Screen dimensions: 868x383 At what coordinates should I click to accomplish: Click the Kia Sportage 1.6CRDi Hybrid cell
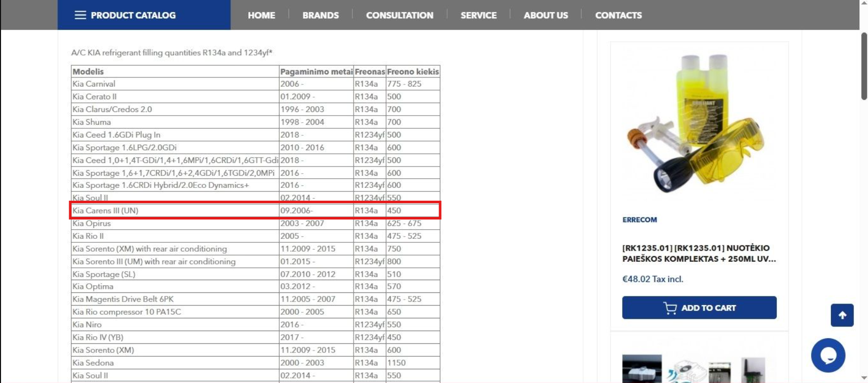[x=175, y=185]
